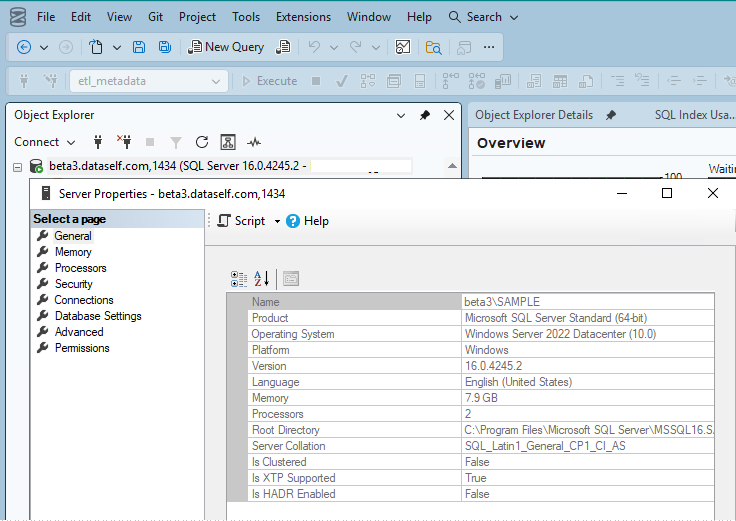Click the New Query button
The image size is (736, 521).
click(x=226, y=47)
